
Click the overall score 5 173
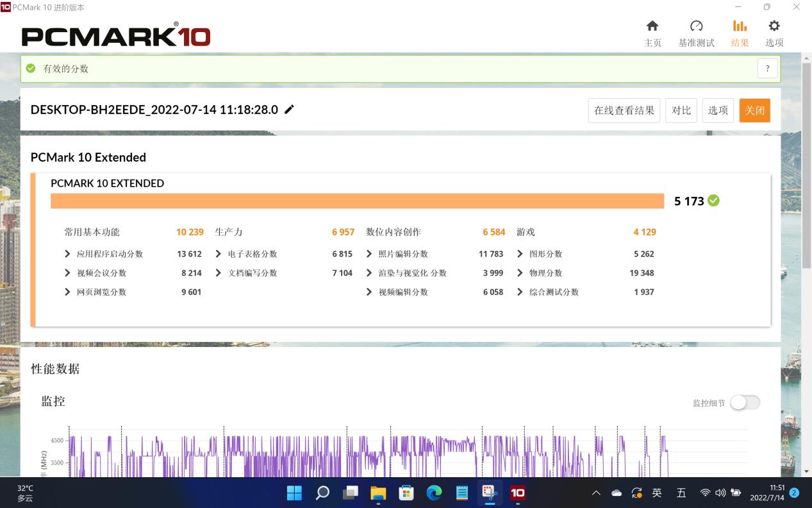pyautogui.click(x=689, y=201)
